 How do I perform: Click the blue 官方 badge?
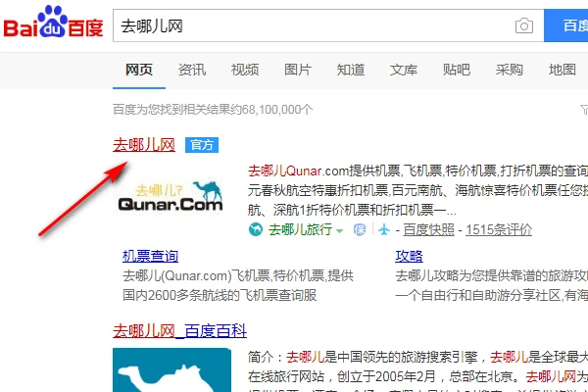(202, 145)
